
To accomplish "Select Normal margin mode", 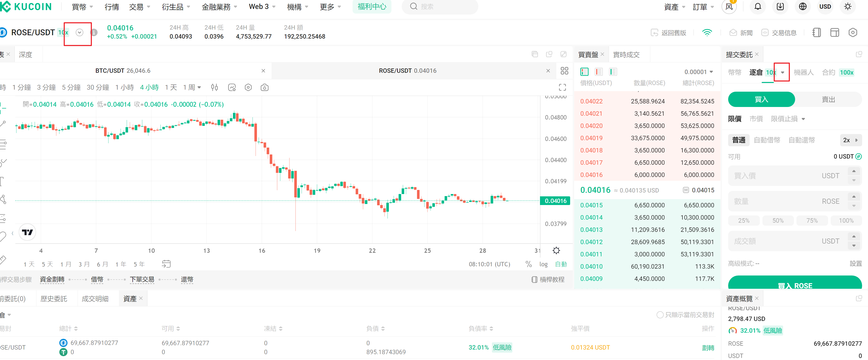I will coord(739,140).
